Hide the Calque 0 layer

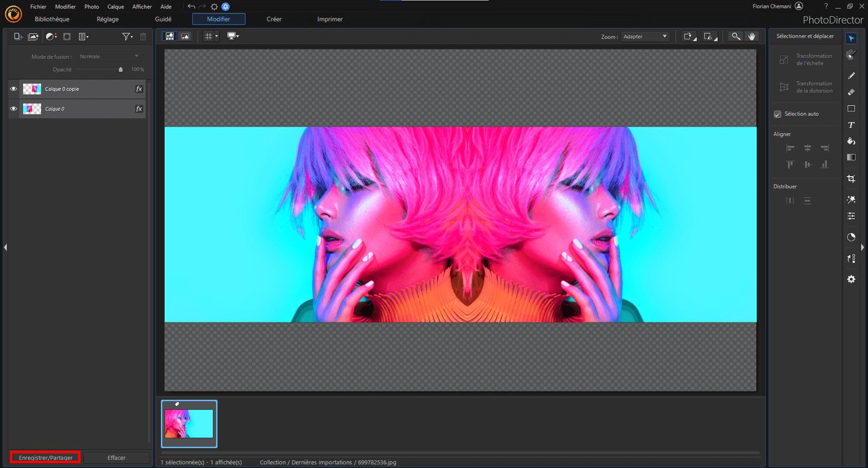click(x=14, y=109)
